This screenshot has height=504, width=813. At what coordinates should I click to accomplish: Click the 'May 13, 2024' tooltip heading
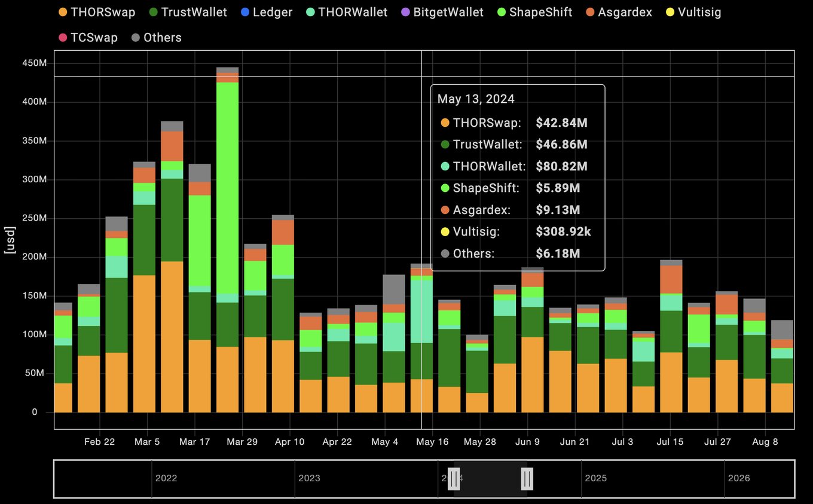click(476, 99)
